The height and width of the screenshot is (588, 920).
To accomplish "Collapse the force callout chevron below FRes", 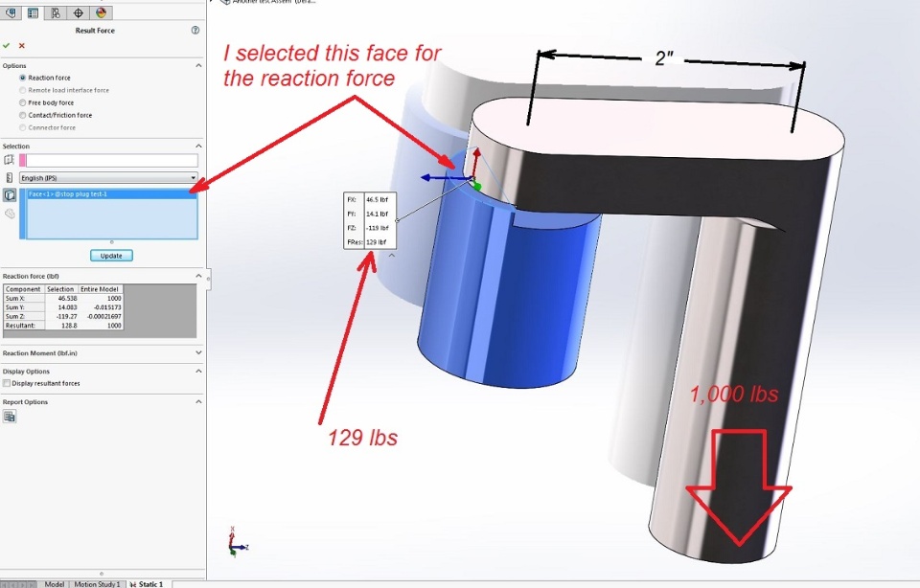I will click(x=391, y=256).
